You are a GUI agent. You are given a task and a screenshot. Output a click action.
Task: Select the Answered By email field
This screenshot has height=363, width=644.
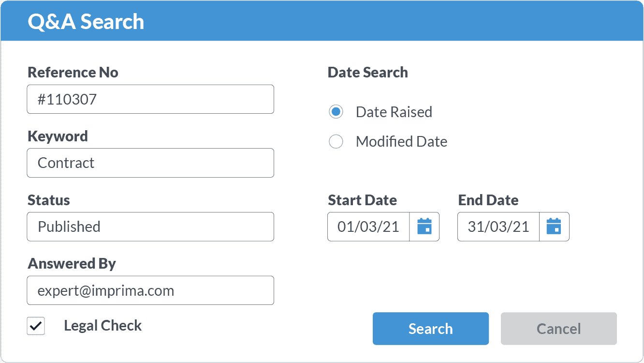(x=150, y=290)
